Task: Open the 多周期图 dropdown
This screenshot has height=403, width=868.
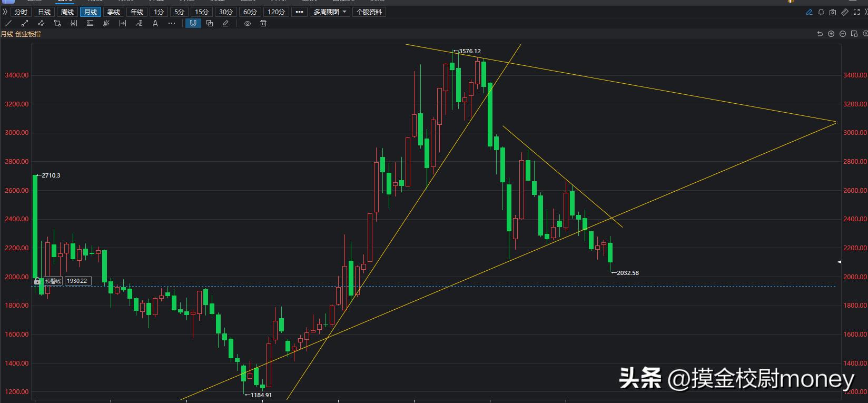Action: (329, 12)
